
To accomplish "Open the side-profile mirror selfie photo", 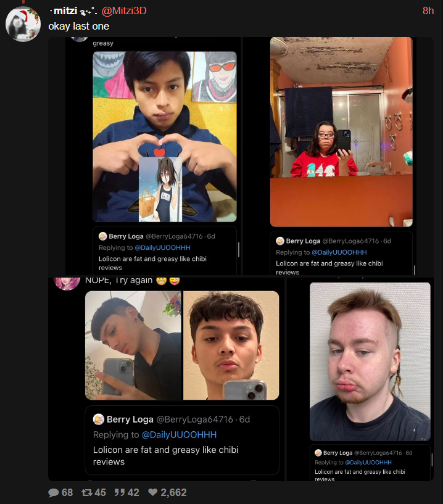I will click(133, 345).
